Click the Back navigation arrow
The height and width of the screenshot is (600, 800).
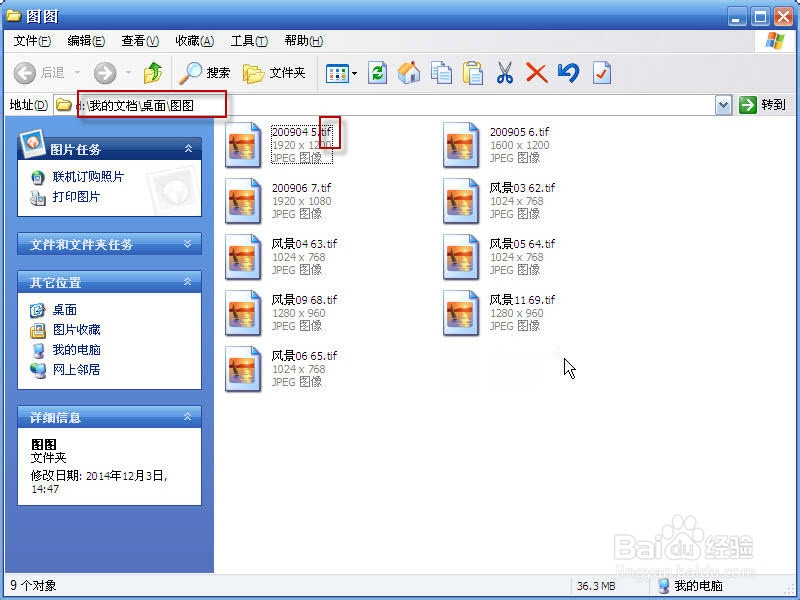tap(24, 73)
